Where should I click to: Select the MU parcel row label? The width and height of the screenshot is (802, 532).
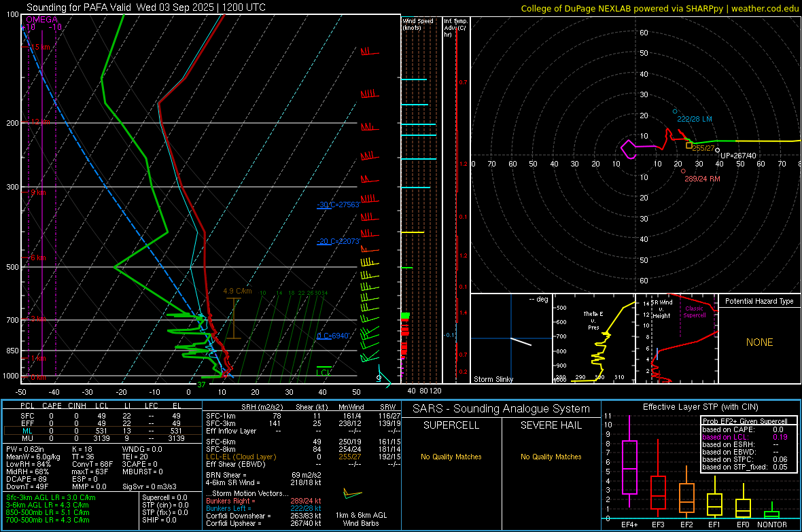27,438
